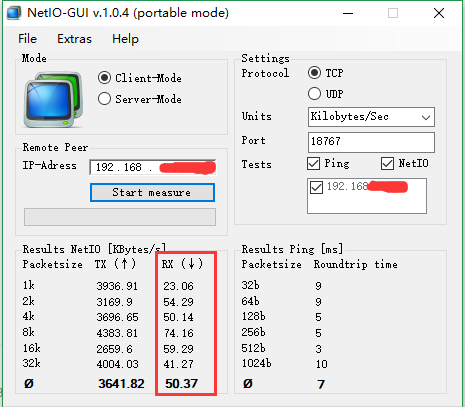Viewport: 465px width, 407px height.
Task: Click the dual-monitor Mode illustration icon
Action: point(53,99)
